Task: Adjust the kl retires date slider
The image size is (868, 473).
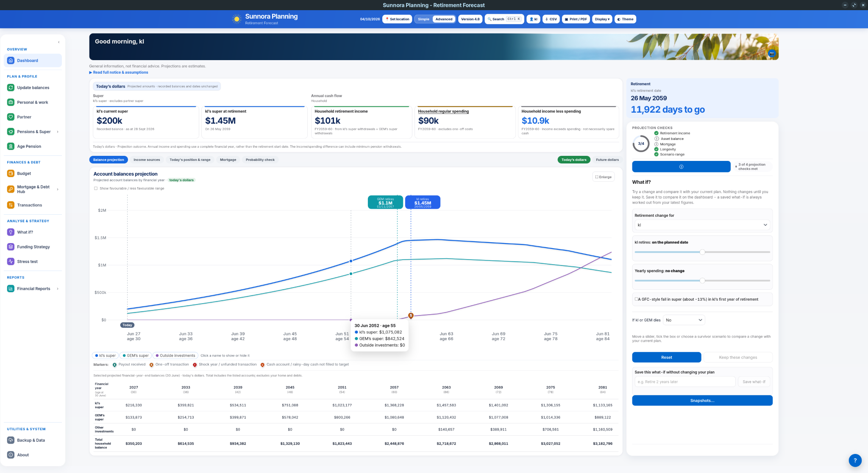Action: pos(702,252)
